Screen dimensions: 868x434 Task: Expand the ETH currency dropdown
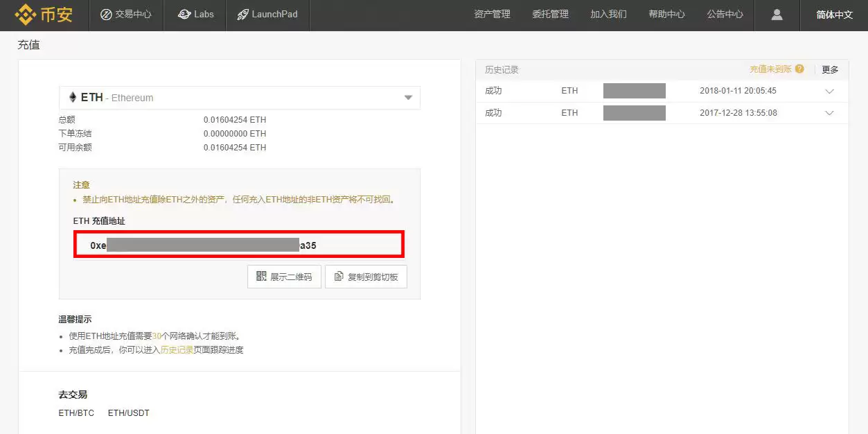click(x=408, y=97)
